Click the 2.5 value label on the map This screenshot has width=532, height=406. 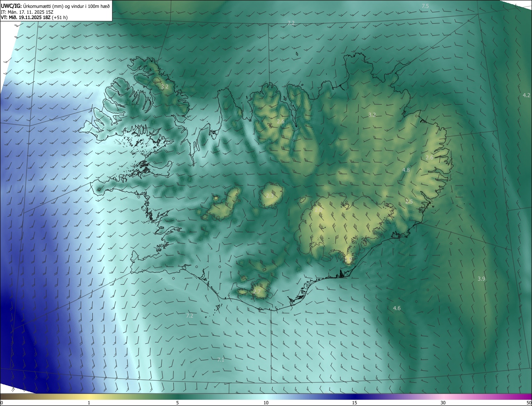coord(409,201)
